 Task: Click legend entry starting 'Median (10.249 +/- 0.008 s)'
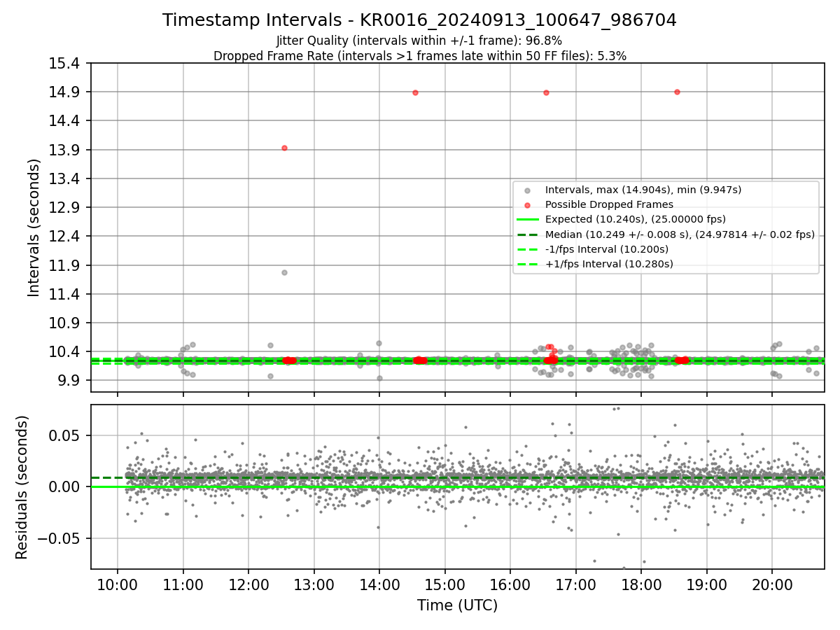pyautogui.click(x=680, y=234)
